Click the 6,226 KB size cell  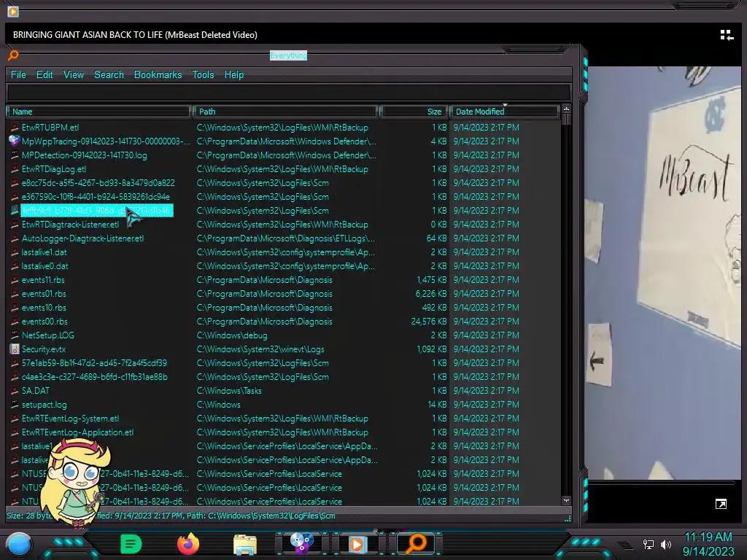coord(431,294)
